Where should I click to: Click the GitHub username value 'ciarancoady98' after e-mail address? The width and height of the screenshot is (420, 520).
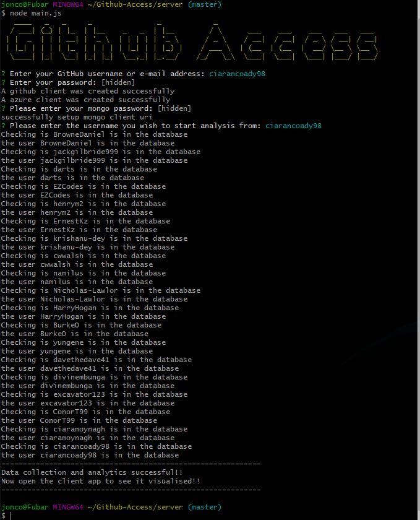(237, 74)
